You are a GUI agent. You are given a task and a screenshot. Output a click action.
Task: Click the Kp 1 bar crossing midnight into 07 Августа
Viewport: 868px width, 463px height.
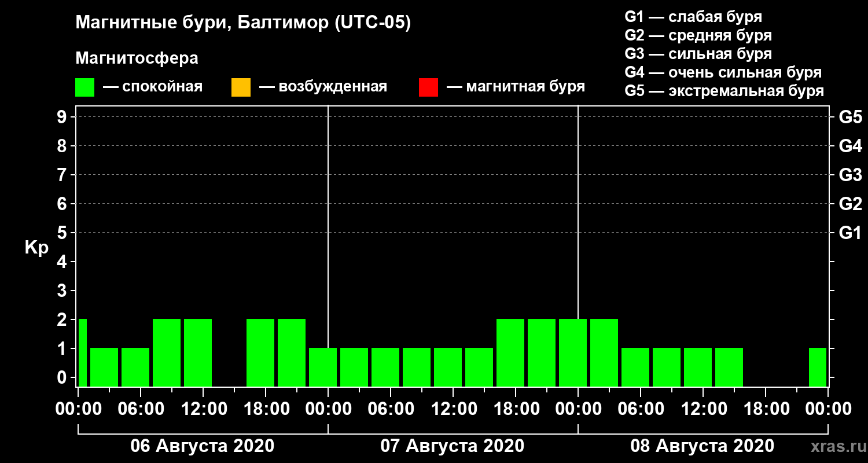click(323, 367)
